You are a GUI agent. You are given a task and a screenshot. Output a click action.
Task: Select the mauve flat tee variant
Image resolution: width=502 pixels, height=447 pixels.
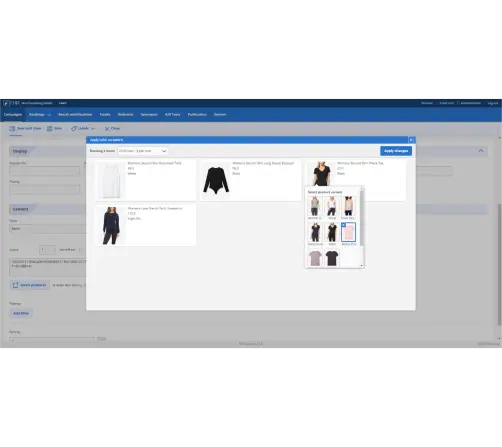[x=315, y=258]
